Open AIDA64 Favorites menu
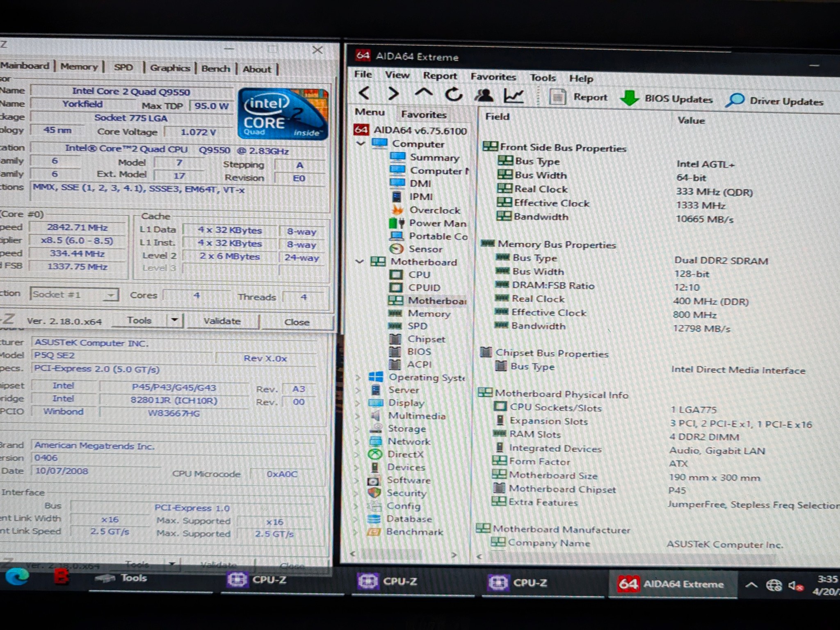This screenshot has height=630, width=840. click(493, 77)
